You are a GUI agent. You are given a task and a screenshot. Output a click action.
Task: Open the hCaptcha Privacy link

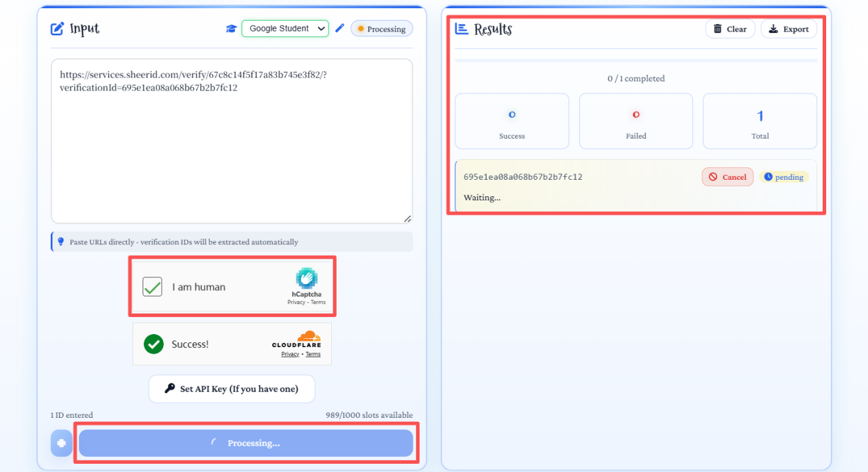pos(296,303)
